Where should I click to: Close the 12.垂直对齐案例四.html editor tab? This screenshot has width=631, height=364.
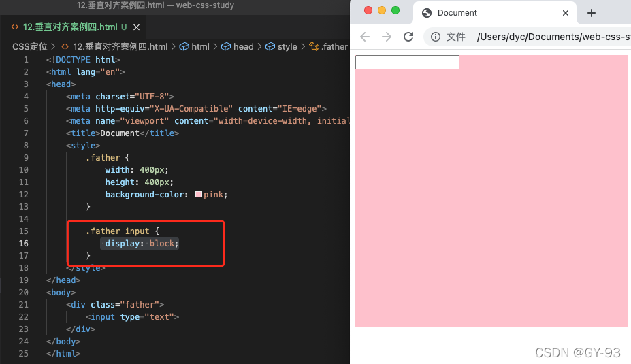136,27
